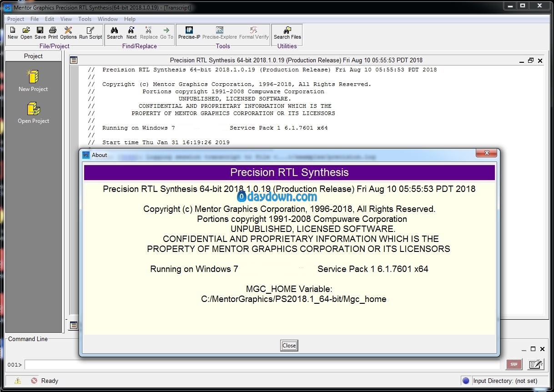Open the Help menu
554x392 pixels.
(130, 19)
